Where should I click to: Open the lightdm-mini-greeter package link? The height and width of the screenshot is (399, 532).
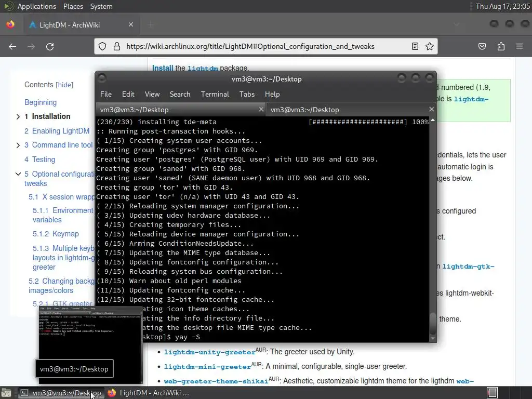coord(207,367)
